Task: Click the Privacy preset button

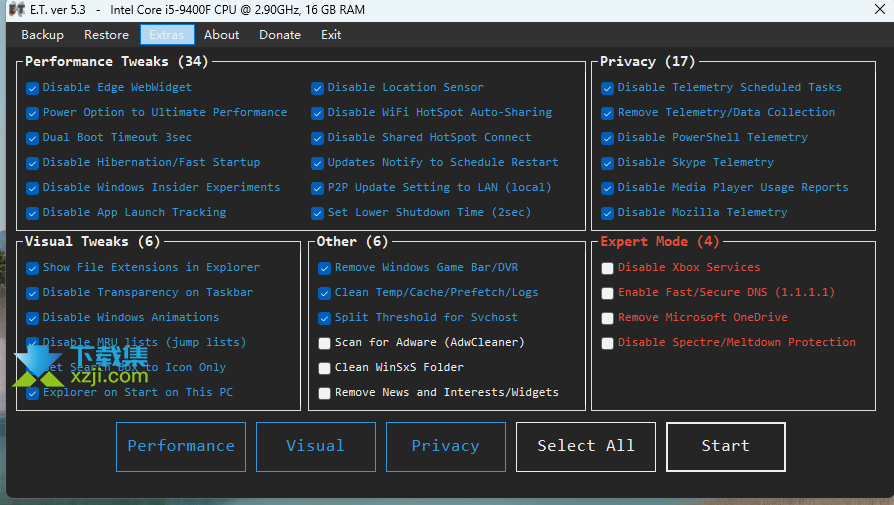Action: pyautogui.click(x=445, y=447)
